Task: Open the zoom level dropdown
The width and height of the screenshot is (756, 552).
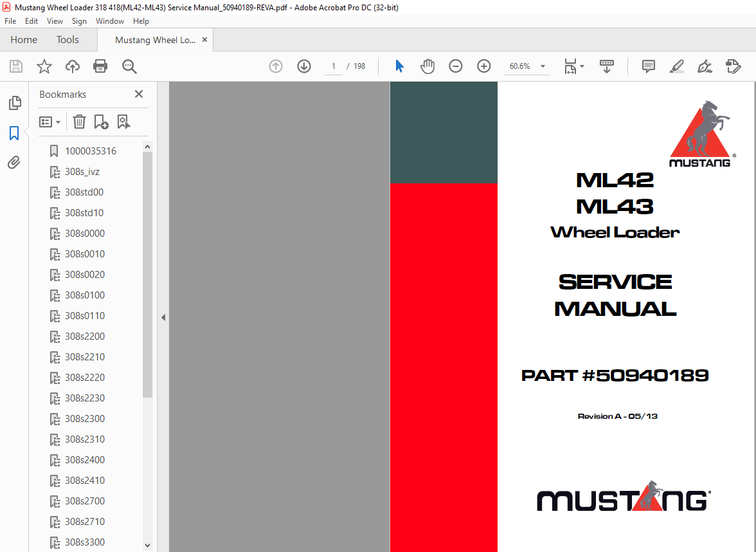Action: coord(543,66)
